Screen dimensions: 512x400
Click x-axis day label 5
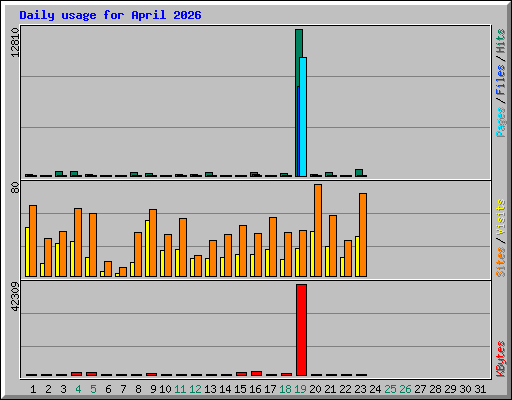93,389
